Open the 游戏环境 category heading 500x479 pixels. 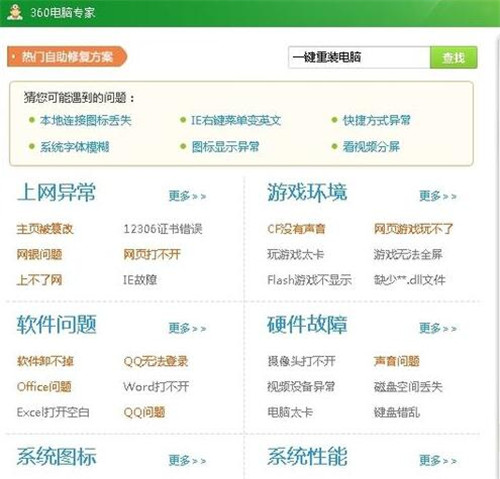pyautogui.click(x=307, y=192)
